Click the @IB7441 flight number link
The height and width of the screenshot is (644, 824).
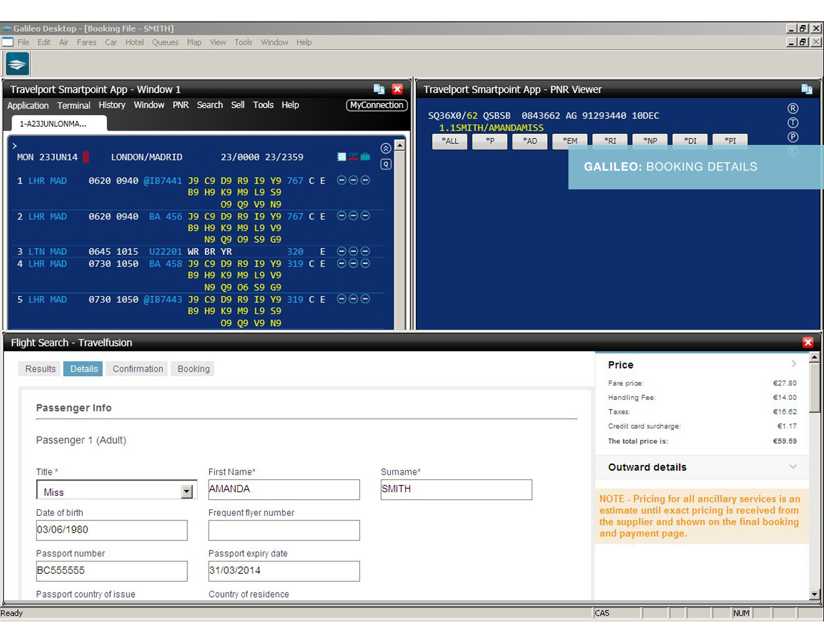(162, 181)
